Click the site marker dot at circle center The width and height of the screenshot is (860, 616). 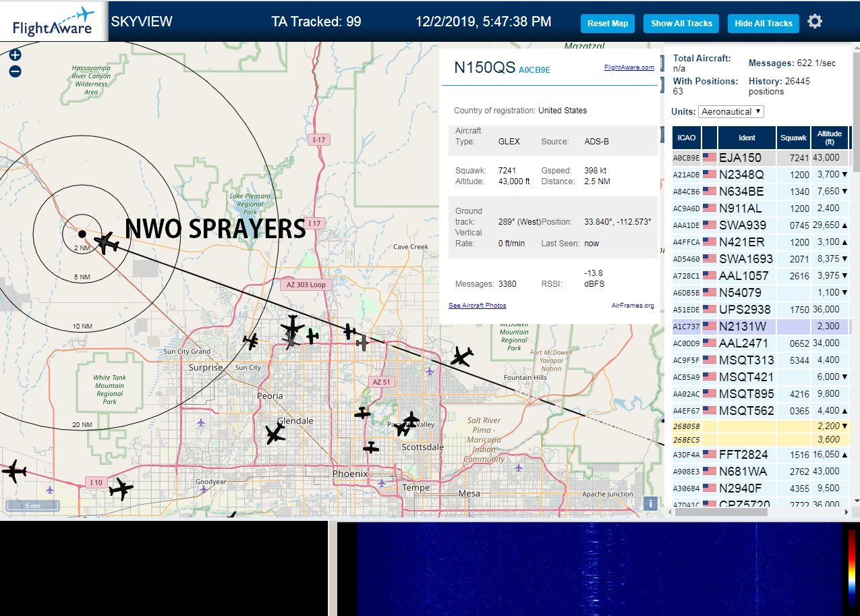(82, 233)
